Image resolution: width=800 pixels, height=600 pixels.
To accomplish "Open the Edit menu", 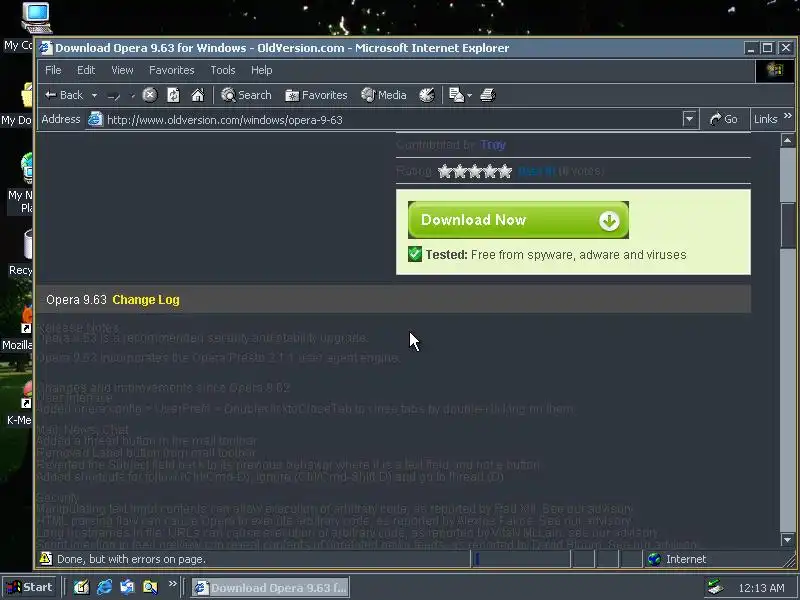I will click(86, 70).
